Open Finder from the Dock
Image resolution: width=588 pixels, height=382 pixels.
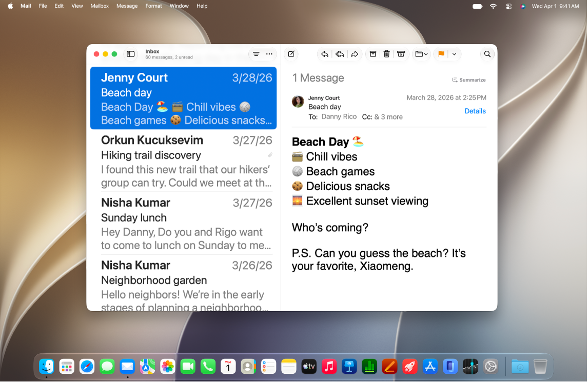click(47, 366)
